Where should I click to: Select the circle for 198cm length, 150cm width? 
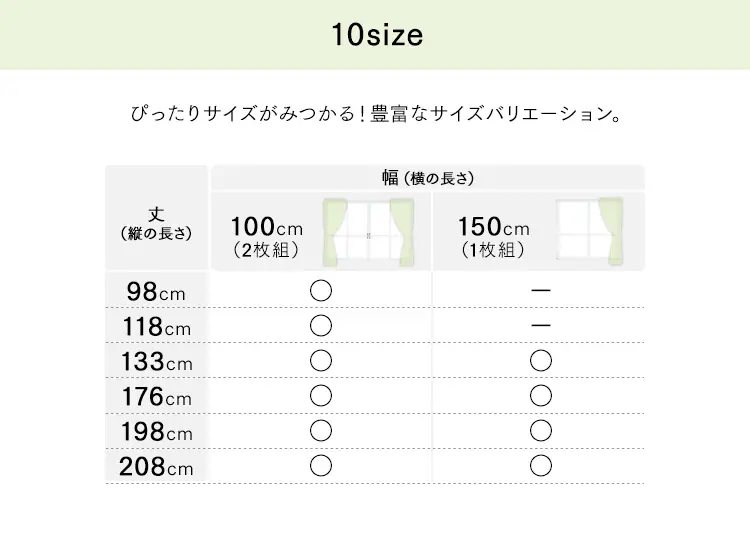(x=541, y=431)
